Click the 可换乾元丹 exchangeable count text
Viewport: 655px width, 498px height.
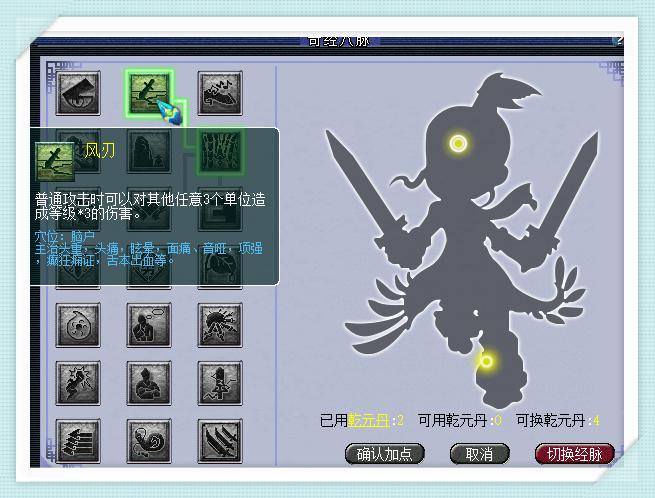coord(558,420)
